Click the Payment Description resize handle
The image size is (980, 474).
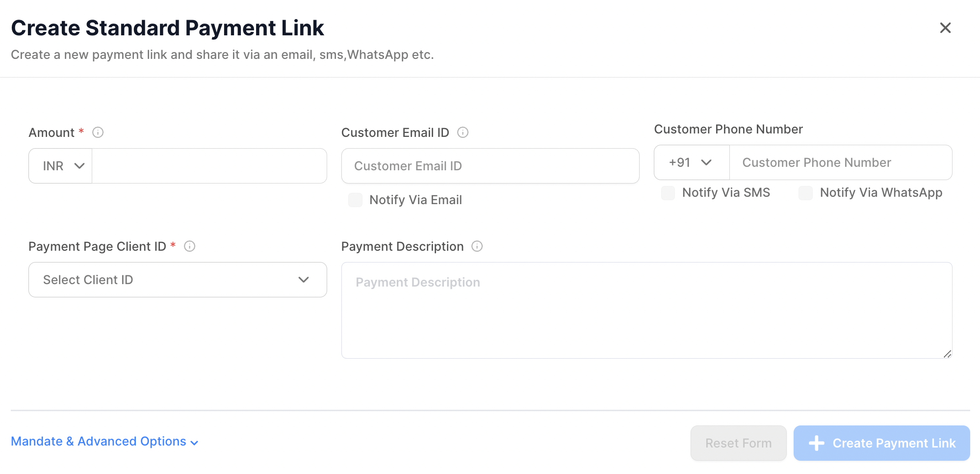[x=947, y=354]
